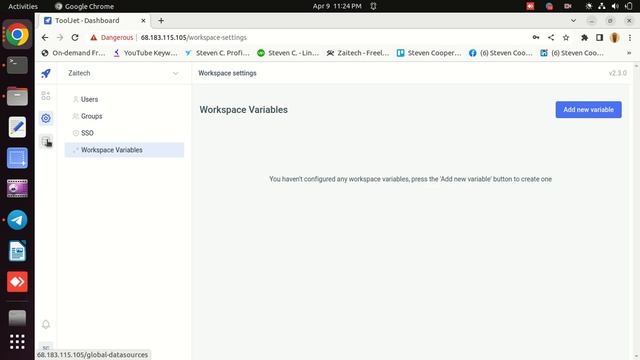Open the Groups settings item
The height and width of the screenshot is (360, 640).
(x=124, y=116)
